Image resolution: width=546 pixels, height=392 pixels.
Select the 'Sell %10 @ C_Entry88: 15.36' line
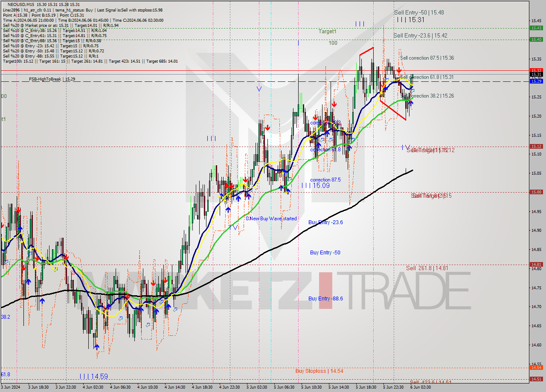click(x=52, y=41)
